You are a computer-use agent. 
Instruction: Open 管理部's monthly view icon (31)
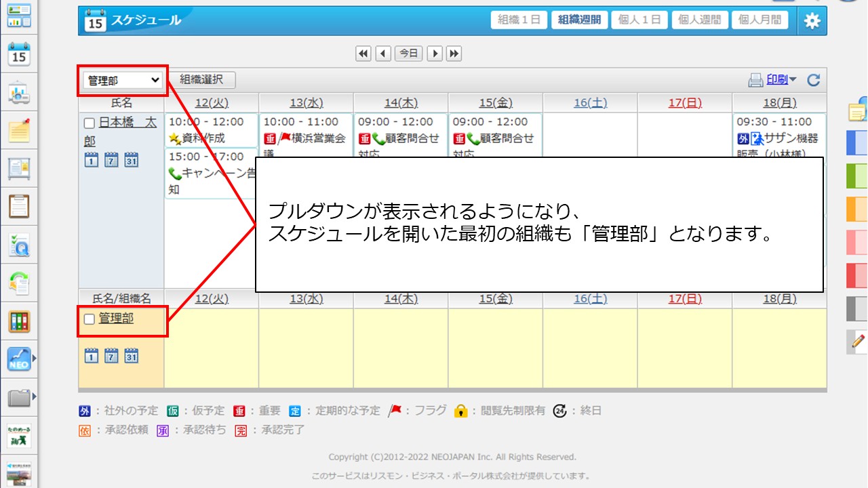coord(132,356)
